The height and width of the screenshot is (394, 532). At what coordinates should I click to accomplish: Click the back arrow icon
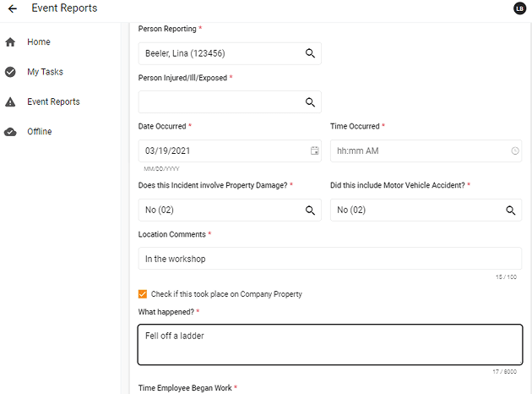[x=13, y=8]
